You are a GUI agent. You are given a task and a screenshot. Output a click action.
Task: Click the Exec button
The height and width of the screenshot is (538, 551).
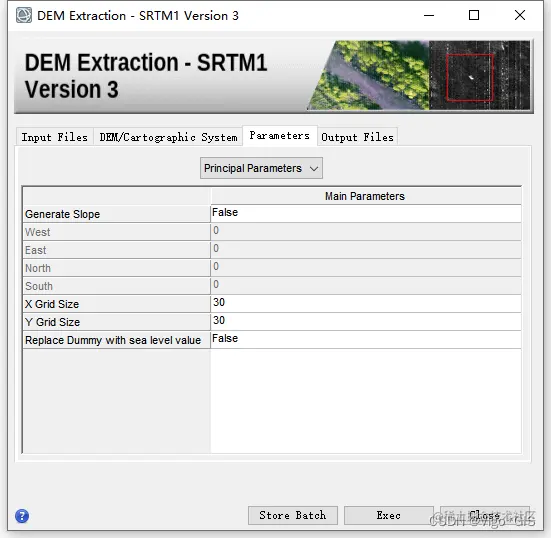click(389, 515)
